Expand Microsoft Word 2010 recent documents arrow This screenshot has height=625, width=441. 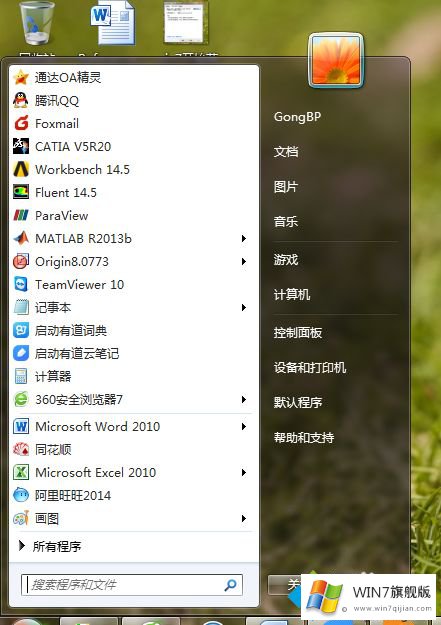(x=244, y=426)
